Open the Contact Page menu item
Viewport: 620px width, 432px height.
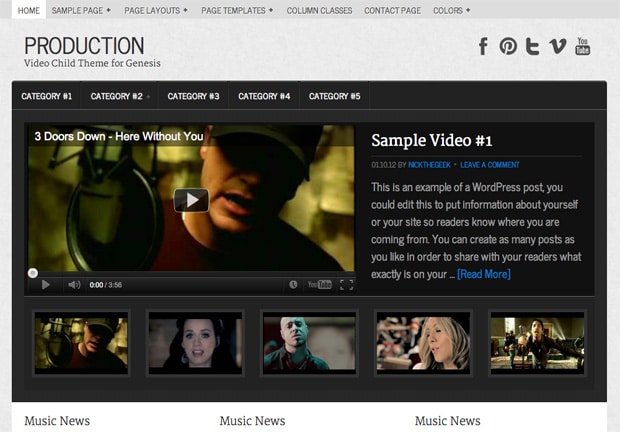coord(392,10)
